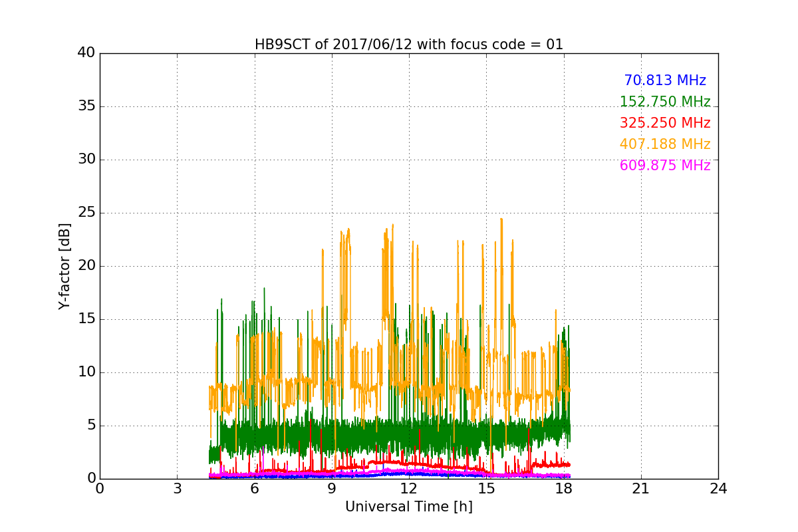The image size is (798, 532).
Task: Select the 18 tick label on time axis
Action: [x=563, y=489]
